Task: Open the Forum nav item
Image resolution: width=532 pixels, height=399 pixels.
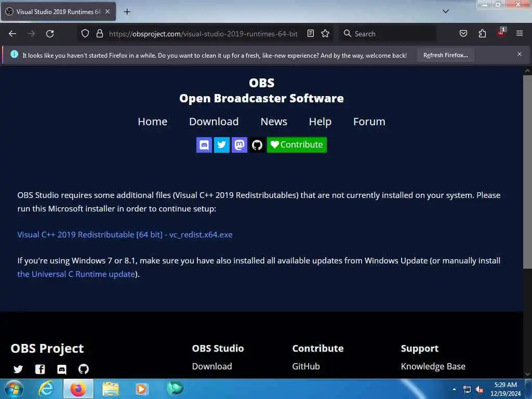Action: [369, 122]
